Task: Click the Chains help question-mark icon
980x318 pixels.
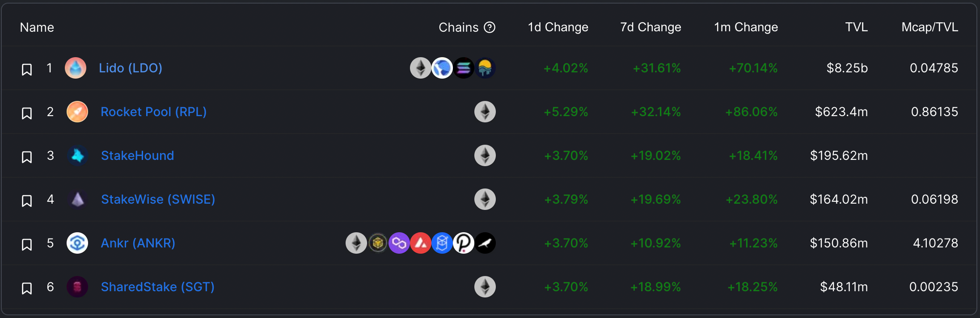Action: pyautogui.click(x=490, y=28)
